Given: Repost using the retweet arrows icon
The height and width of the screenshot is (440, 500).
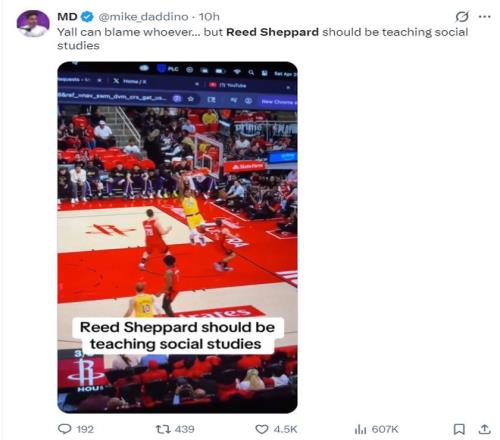Looking at the screenshot, I should [x=163, y=429].
